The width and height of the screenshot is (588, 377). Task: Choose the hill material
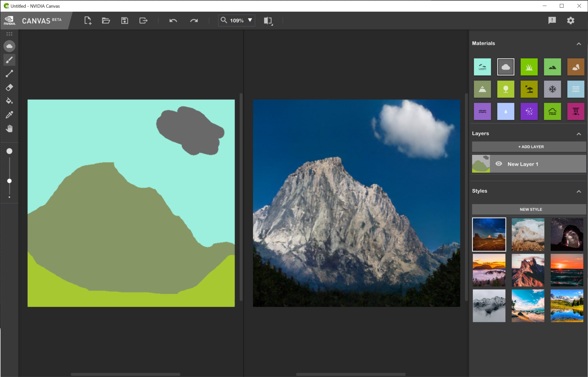coord(552,67)
